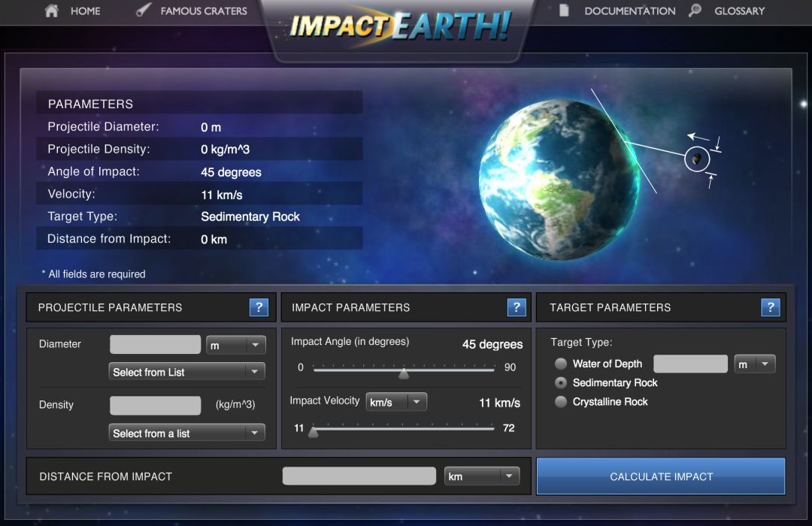Open the Diameter unit dropdown
Screen dimensions: 812x526
coord(235,345)
